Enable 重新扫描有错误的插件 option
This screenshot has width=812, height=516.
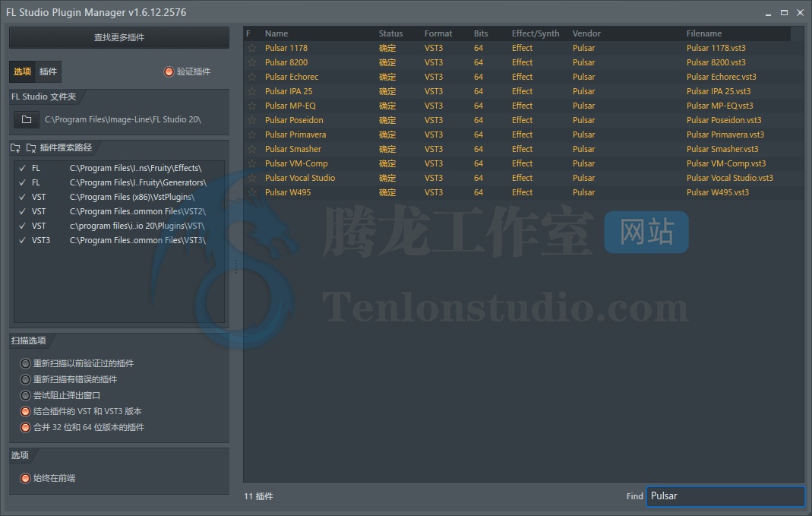click(26, 379)
